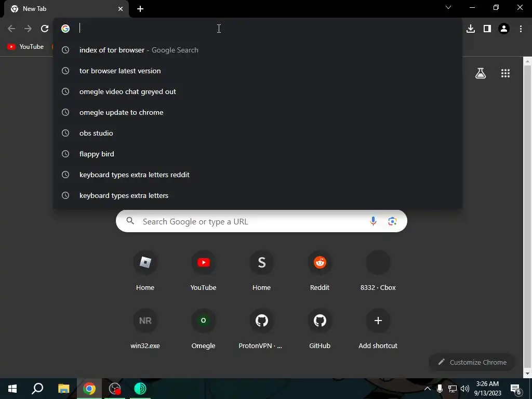This screenshot has width=532, height=399.
Task: Toggle the side panel icon
Action: 487,29
